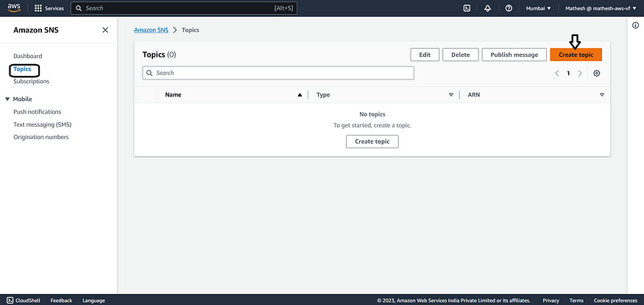Open Origination numbers

[41, 137]
